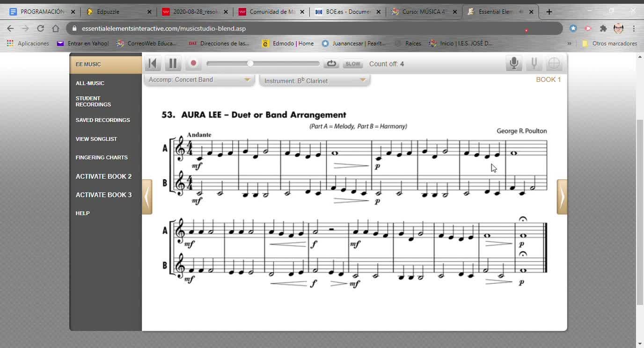644x348 pixels.
Task: Open the Raíces bookmark
Action: click(x=408, y=43)
